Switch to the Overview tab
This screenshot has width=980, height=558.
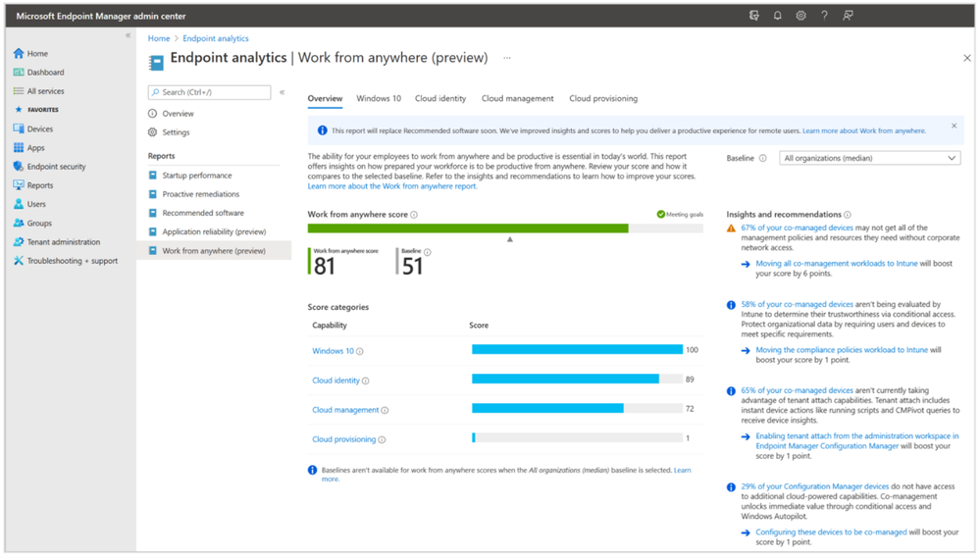(x=325, y=99)
